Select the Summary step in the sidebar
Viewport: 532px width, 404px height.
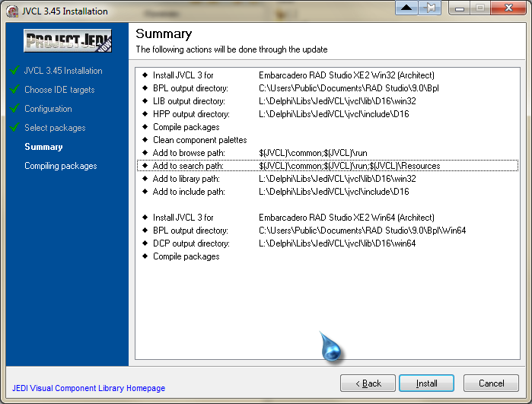pos(43,147)
